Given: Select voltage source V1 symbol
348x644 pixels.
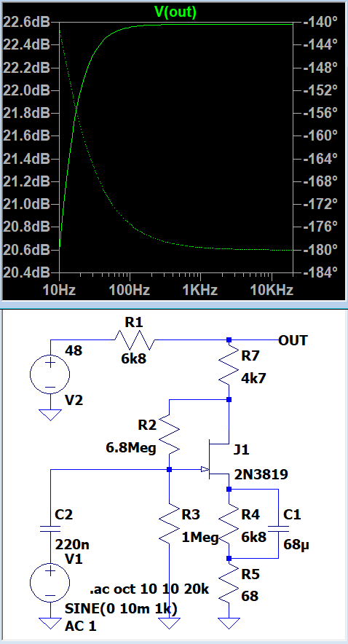Looking at the screenshot, I should (50, 584).
